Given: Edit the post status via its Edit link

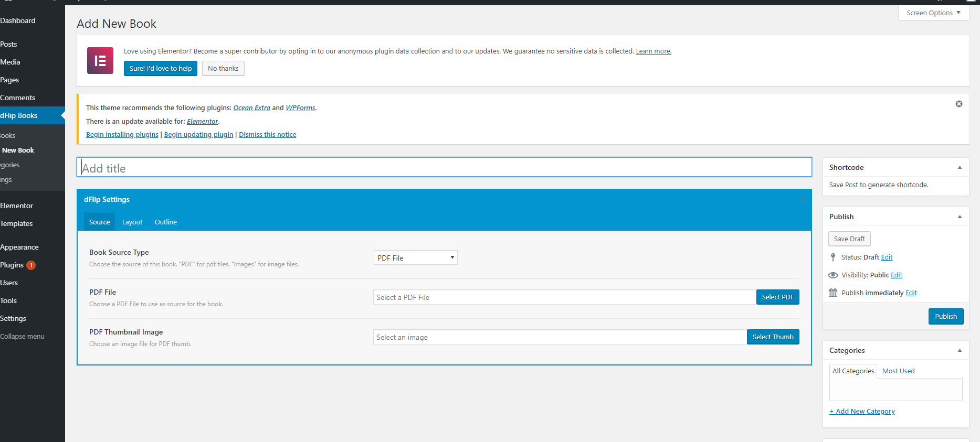Looking at the screenshot, I should [887, 257].
